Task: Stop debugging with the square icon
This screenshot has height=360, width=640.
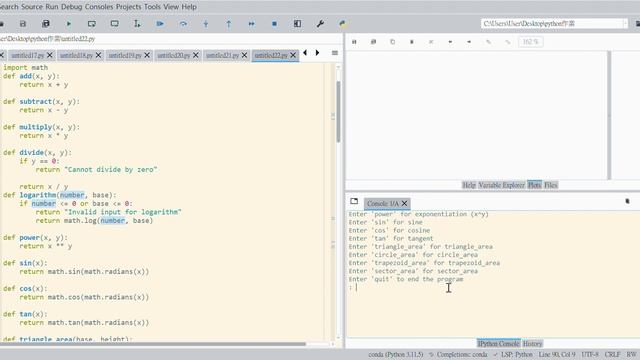Action: [x=274, y=24]
